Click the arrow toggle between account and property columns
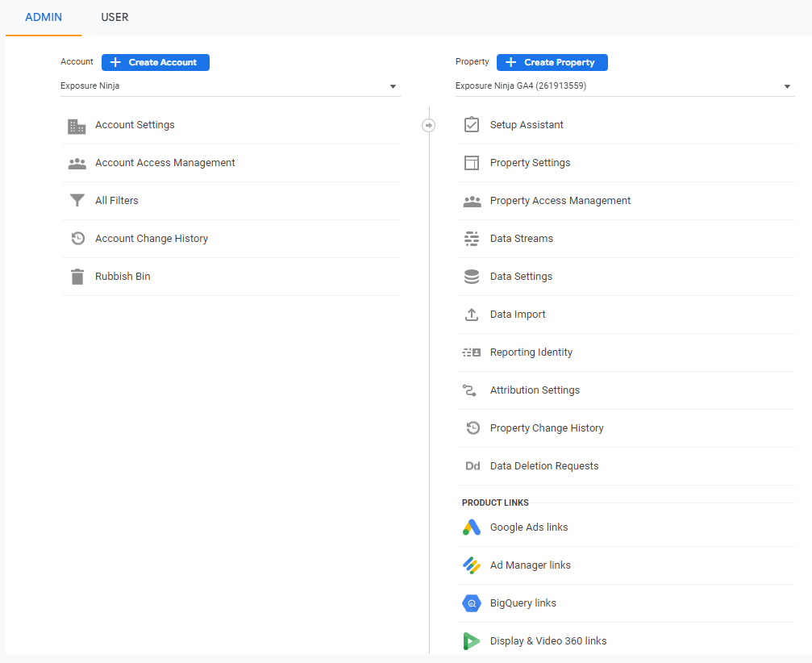 pyautogui.click(x=428, y=125)
